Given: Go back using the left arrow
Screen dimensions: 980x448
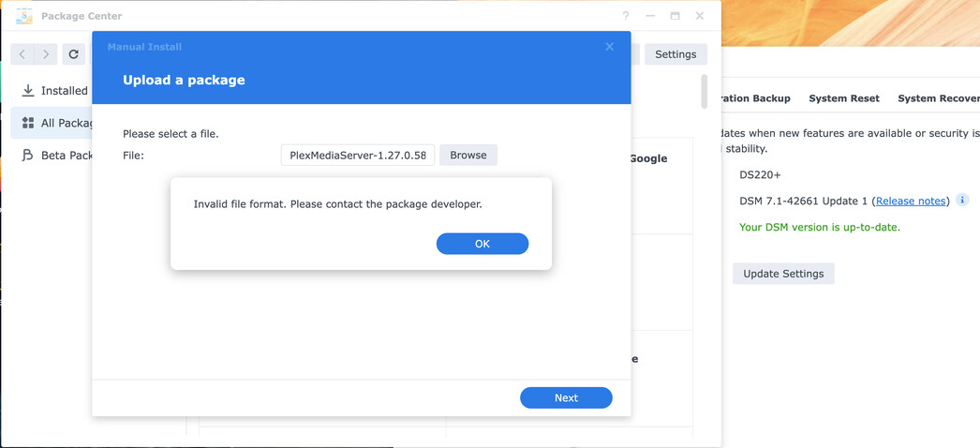Looking at the screenshot, I should point(22,54).
